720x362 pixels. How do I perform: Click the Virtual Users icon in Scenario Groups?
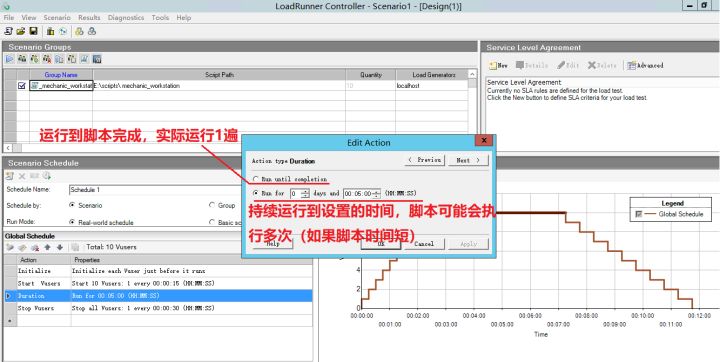(x=22, y=59)
